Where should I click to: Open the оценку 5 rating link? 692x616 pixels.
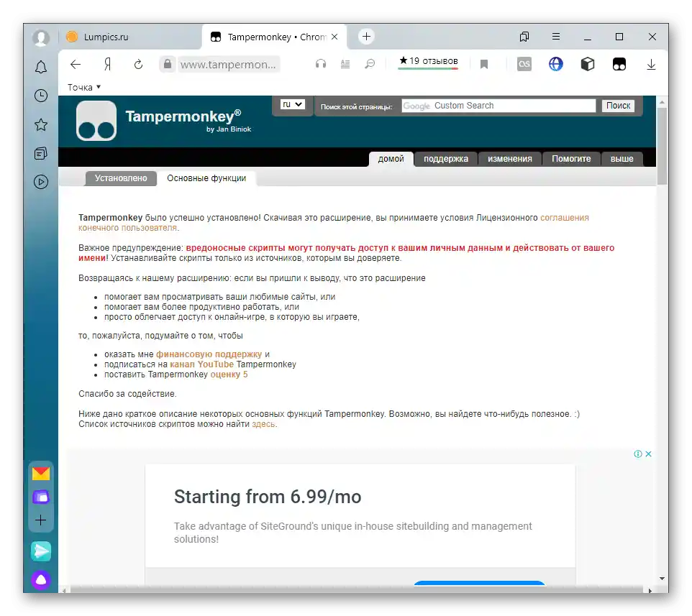229,374
